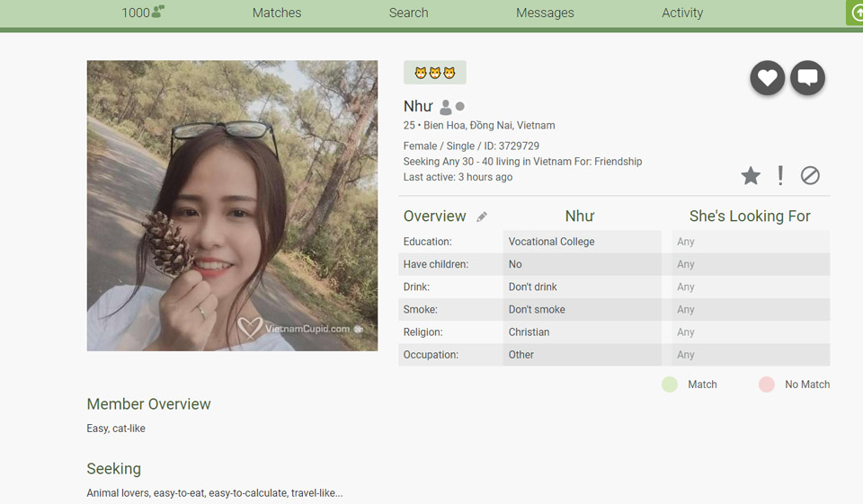This screenshot has width=863, height=504.
Task: Open the Search menu
Action: (408, 13)
